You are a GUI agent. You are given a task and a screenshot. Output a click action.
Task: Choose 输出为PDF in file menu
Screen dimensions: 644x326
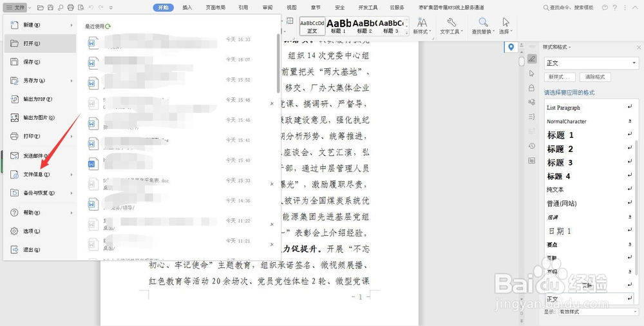40,99
